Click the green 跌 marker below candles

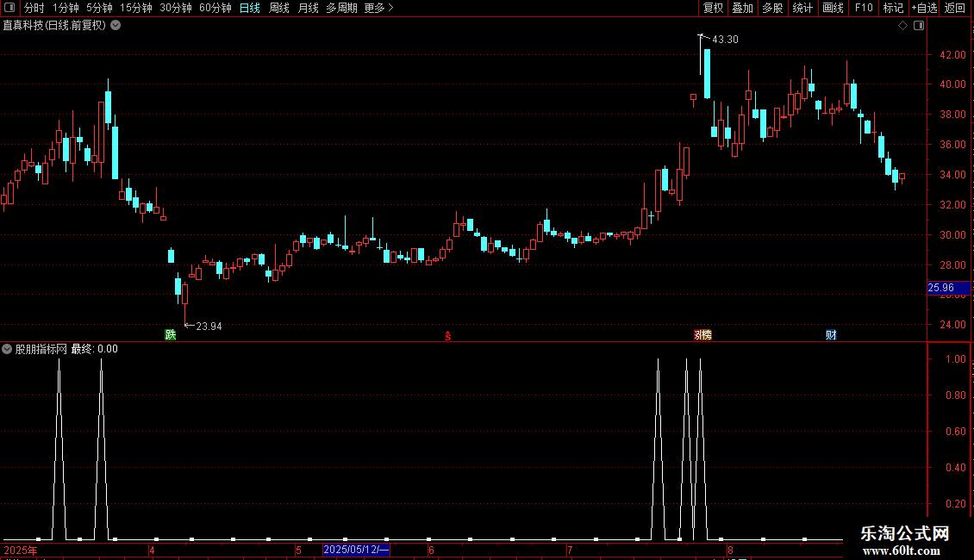[170, 334]
